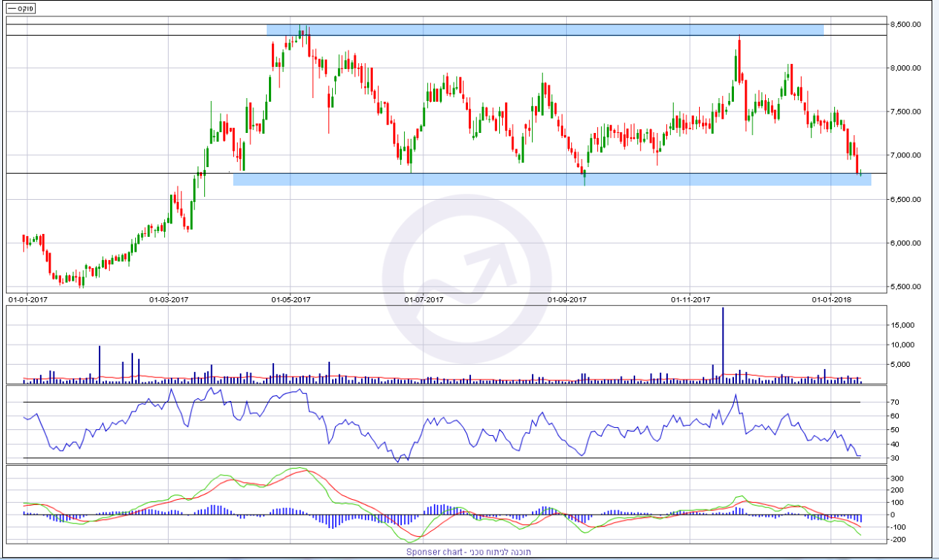Click the 01-01-2018 date axis label
This screenshot has height=560, width=939.
[x=831, y=300]
